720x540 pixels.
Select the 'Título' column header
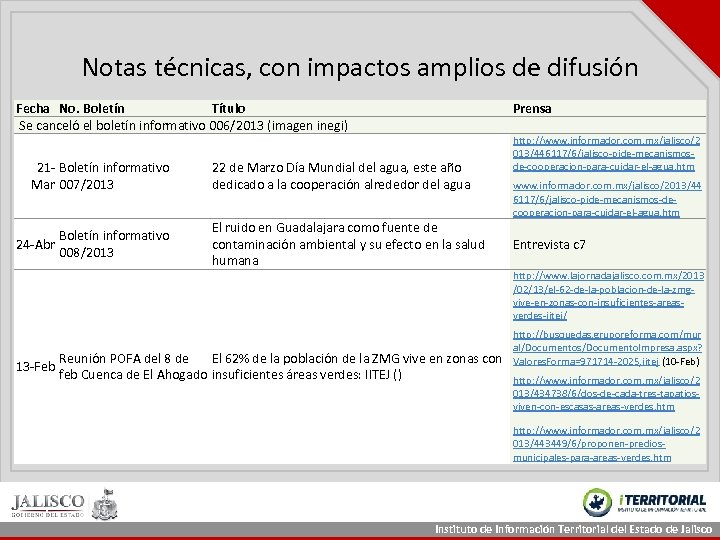[x=228, y=108]
